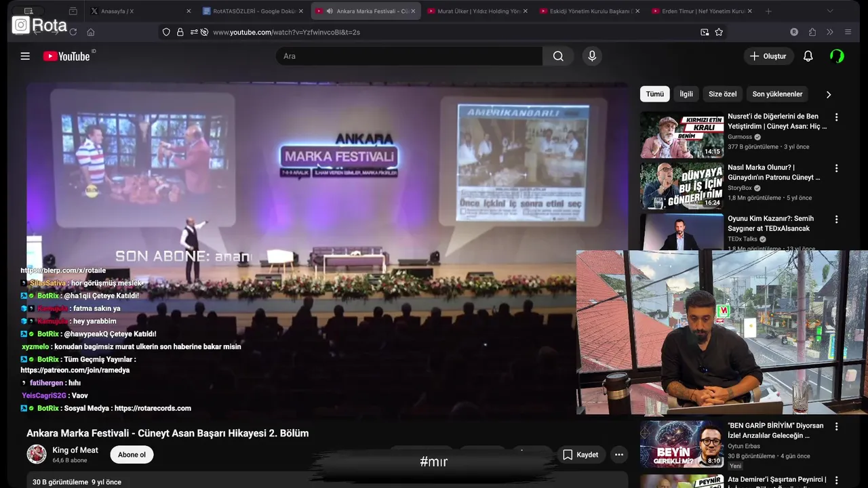Open rotarecords.com link in chat
This screenshot has height=488, width=868.
[x=153, y=409]
